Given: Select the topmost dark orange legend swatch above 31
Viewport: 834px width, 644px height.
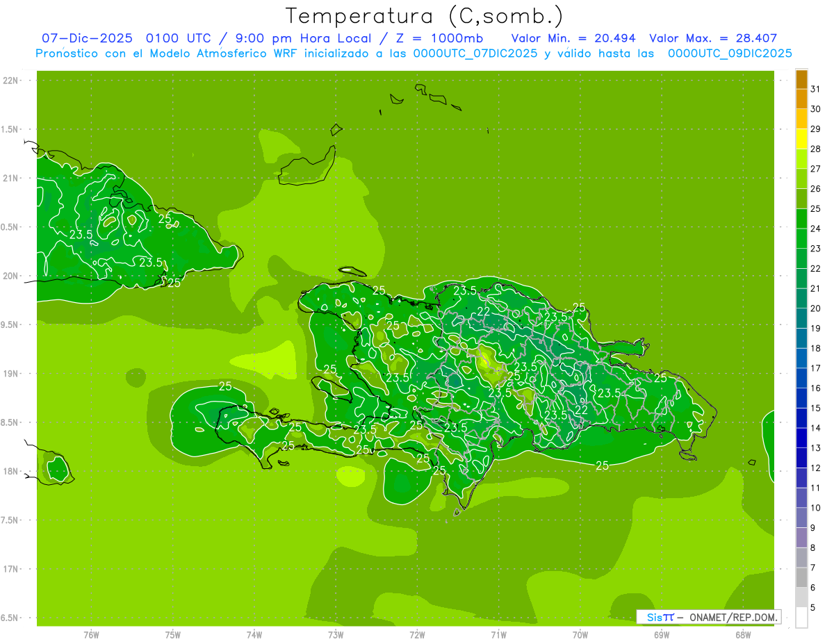Looking at the screenshot, I should (801, 79).
